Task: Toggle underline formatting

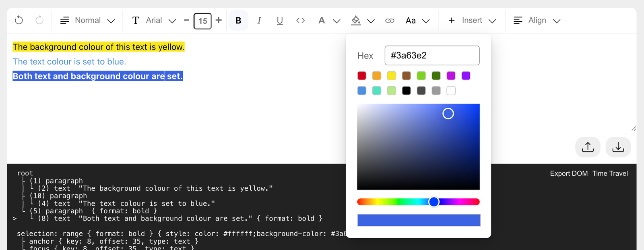Action: (280, 21)
